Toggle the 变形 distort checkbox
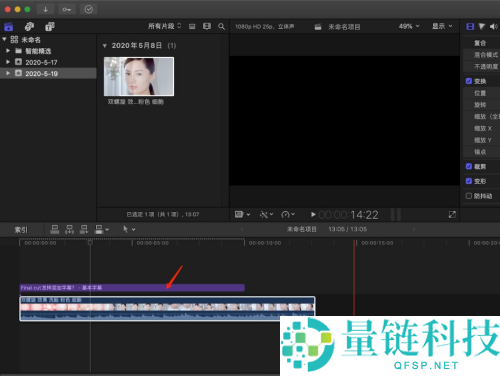 tap(469, 181)
